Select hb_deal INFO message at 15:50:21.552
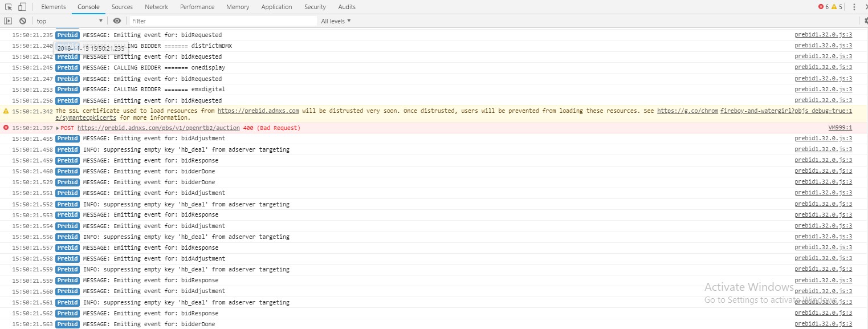The image size is (868, 329). (x=186, y=204)
